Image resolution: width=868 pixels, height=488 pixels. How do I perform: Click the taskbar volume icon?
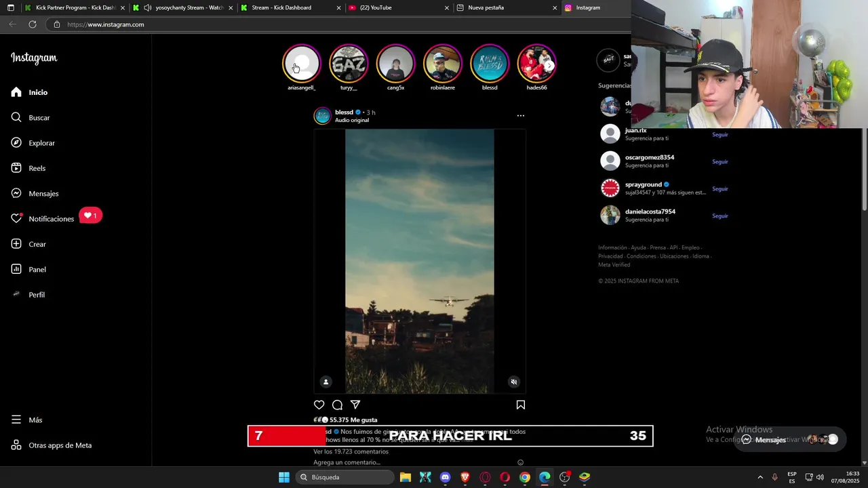(820, 477)
